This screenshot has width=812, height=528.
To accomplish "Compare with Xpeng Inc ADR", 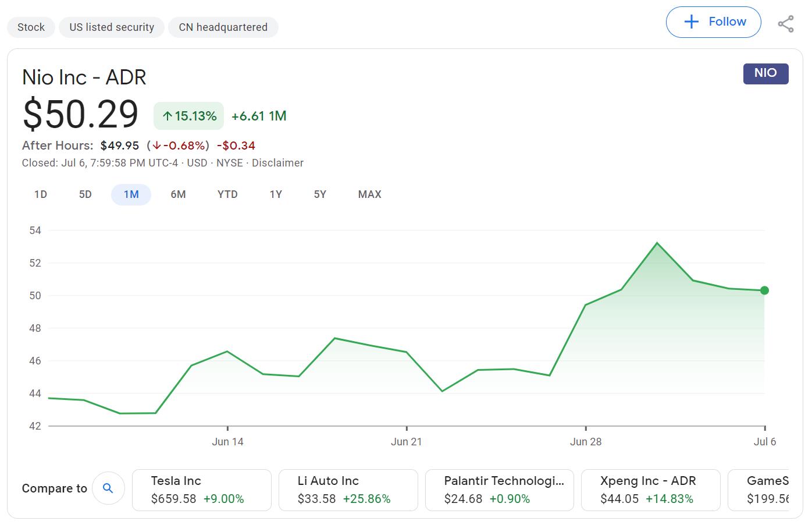I will click(x=651, y=490).
